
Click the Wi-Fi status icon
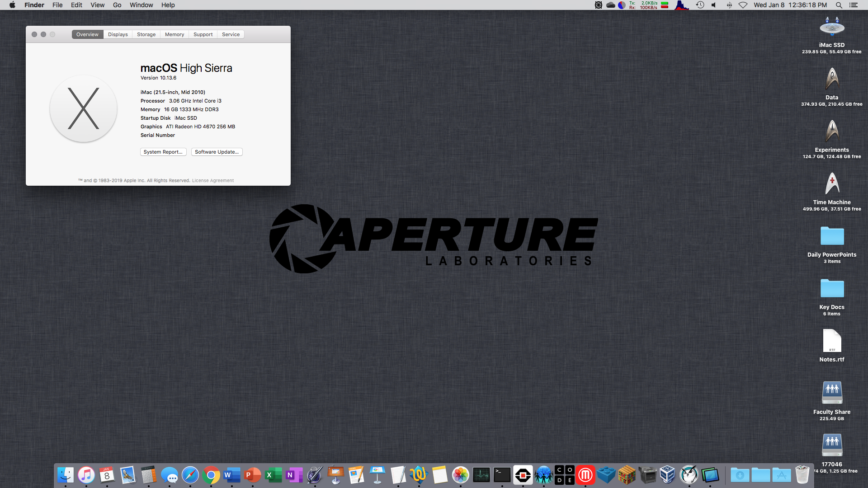pos(743,5)
